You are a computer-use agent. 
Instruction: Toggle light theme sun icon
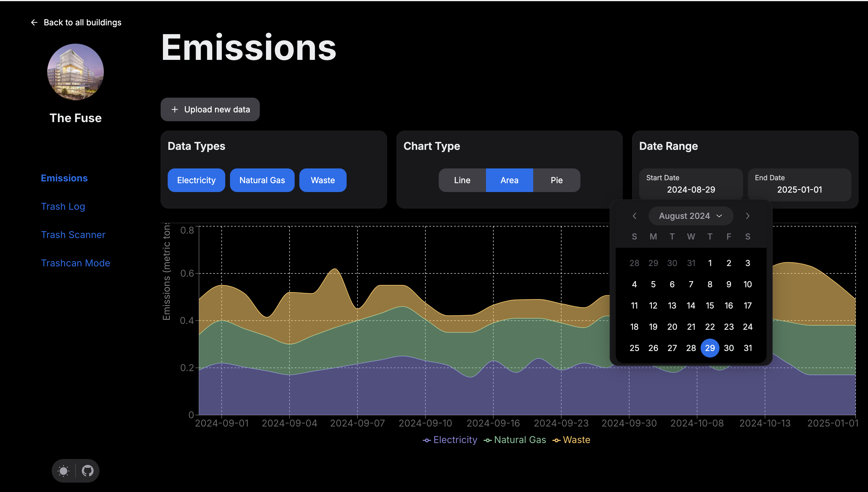tap(63, 471)
